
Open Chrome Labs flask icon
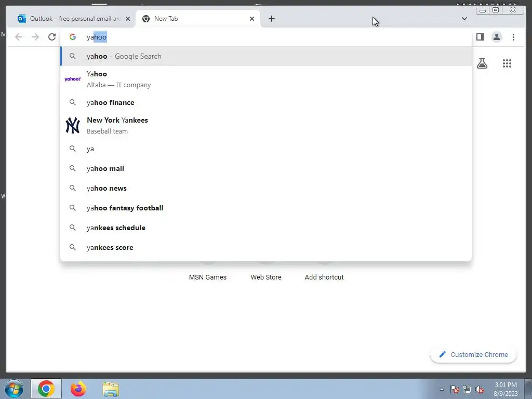point(482,63)
